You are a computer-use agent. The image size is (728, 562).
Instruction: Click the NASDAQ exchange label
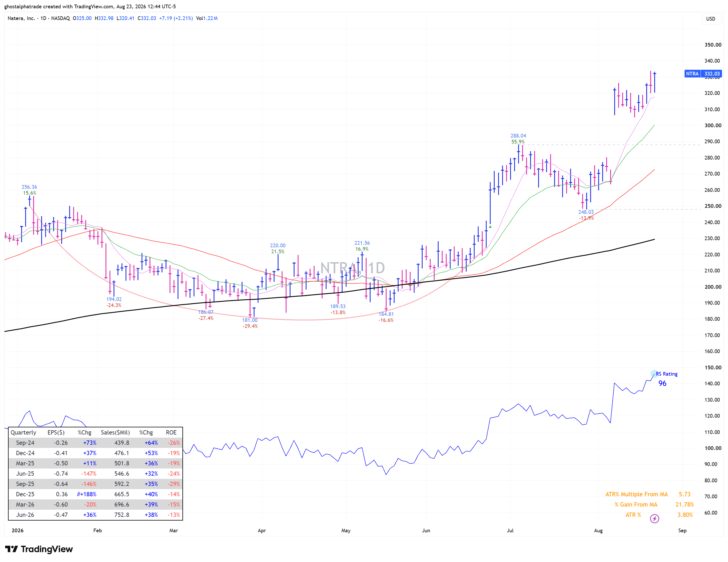coord(60,18)
